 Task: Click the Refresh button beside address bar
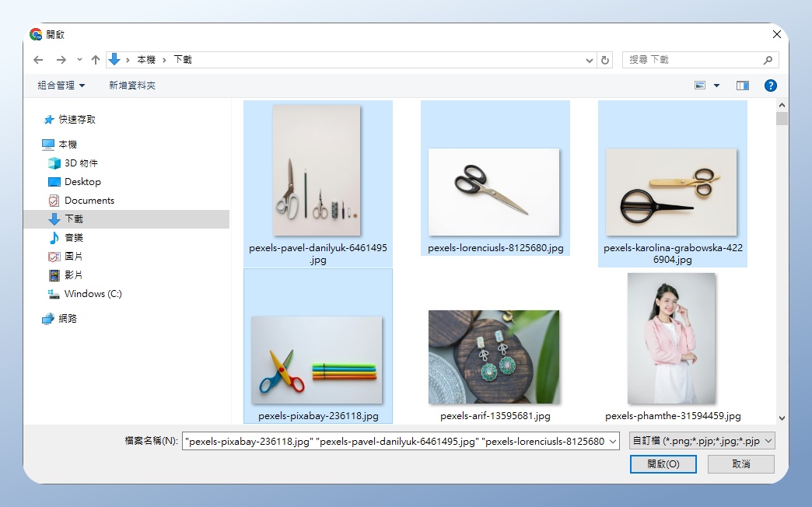606,60
